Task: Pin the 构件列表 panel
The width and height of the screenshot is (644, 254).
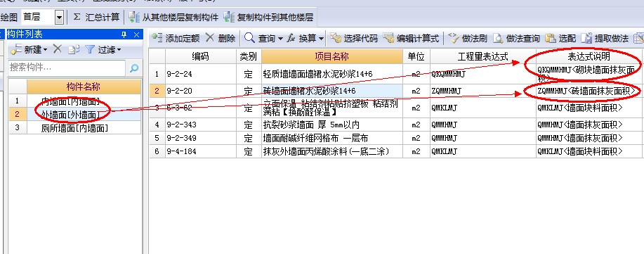Action: point(124,34)
